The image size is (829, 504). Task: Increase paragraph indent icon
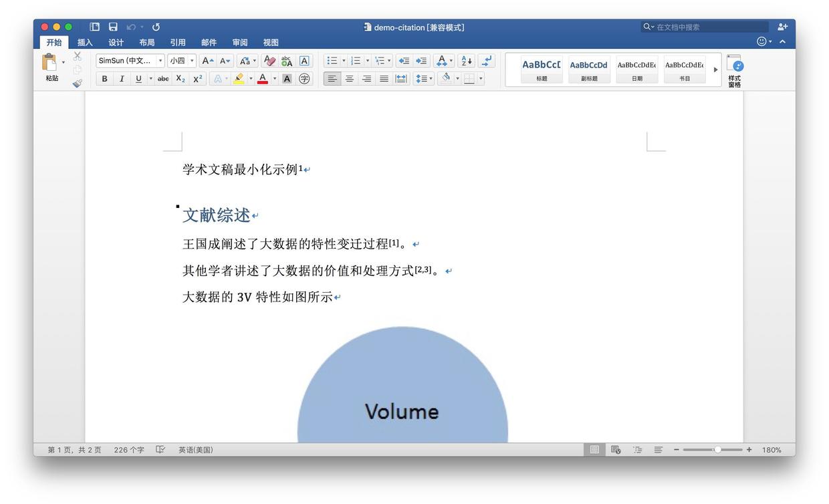421,61
